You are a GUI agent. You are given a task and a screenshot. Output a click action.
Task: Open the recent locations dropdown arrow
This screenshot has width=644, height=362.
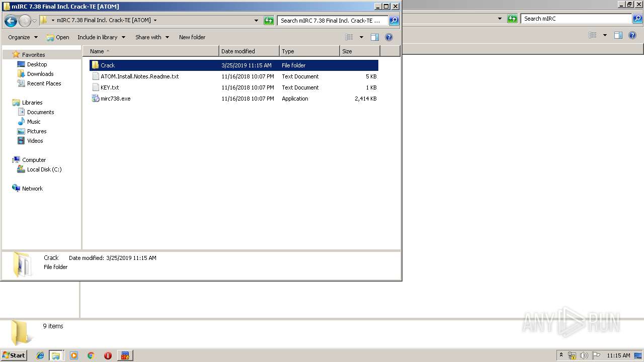click(x=34, y=21)
